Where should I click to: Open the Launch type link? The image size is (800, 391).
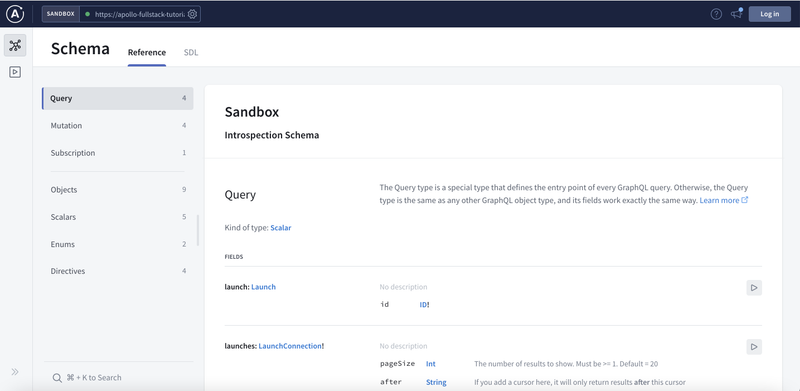coord(263,287)
